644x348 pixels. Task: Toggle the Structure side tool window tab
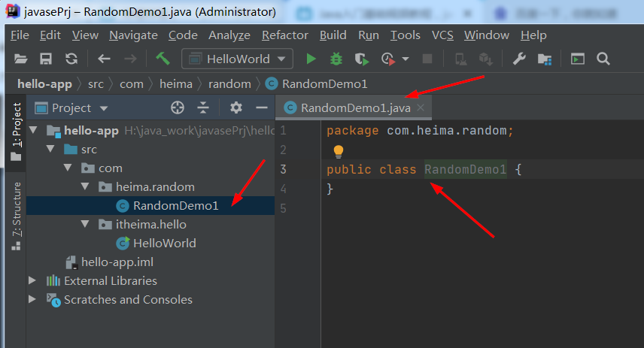click(16, 216)
